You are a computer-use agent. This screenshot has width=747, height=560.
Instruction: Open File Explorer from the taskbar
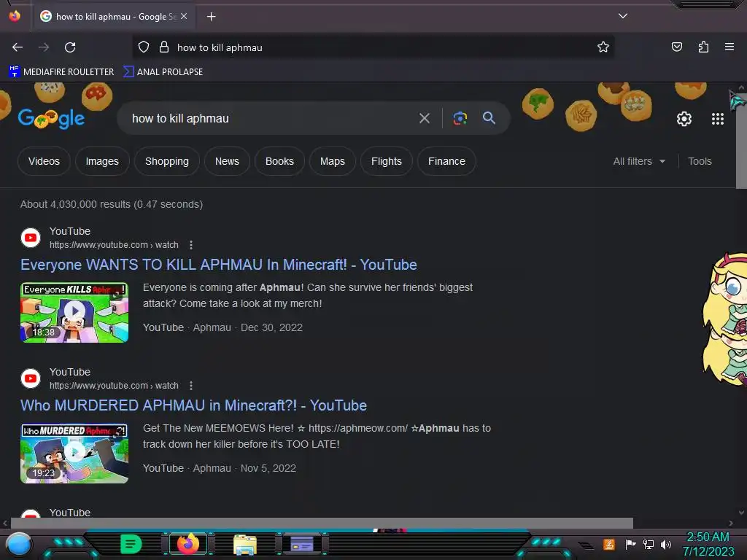pyautogui.click(x=245, y=544)
